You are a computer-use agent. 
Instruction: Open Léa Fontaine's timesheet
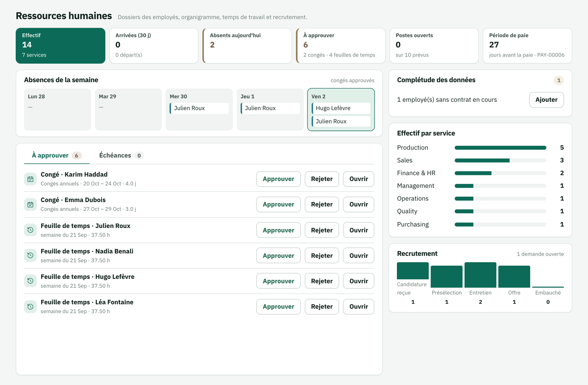pos(359,306)
